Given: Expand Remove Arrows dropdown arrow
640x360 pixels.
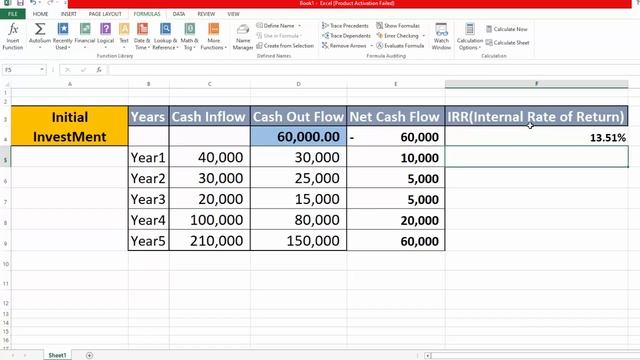Looking at the screenshot, I should click(x=371, y=46).
